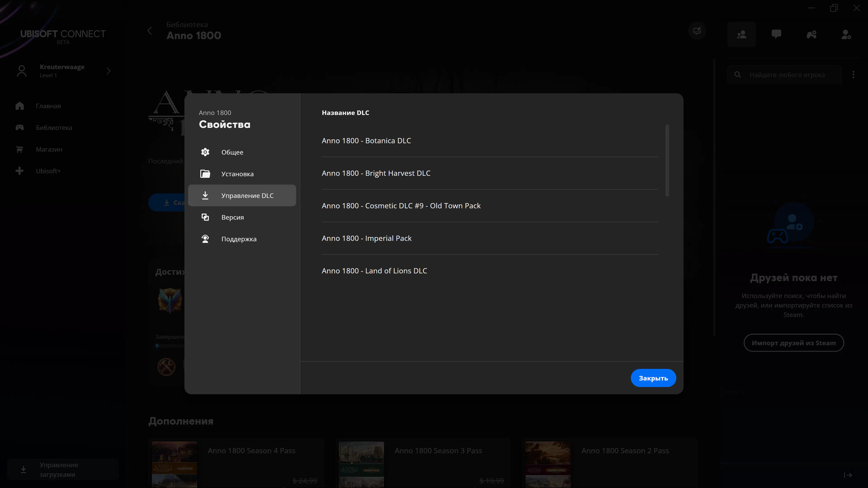Open the three-dot friends options menu
The image size is (868, 488).
[853, 75]
